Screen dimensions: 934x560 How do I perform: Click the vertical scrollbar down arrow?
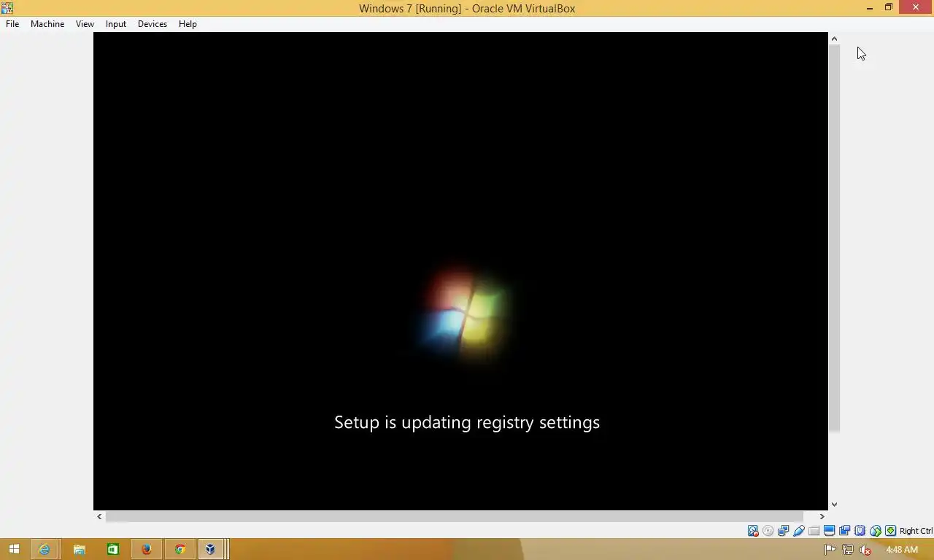point(834,504)
